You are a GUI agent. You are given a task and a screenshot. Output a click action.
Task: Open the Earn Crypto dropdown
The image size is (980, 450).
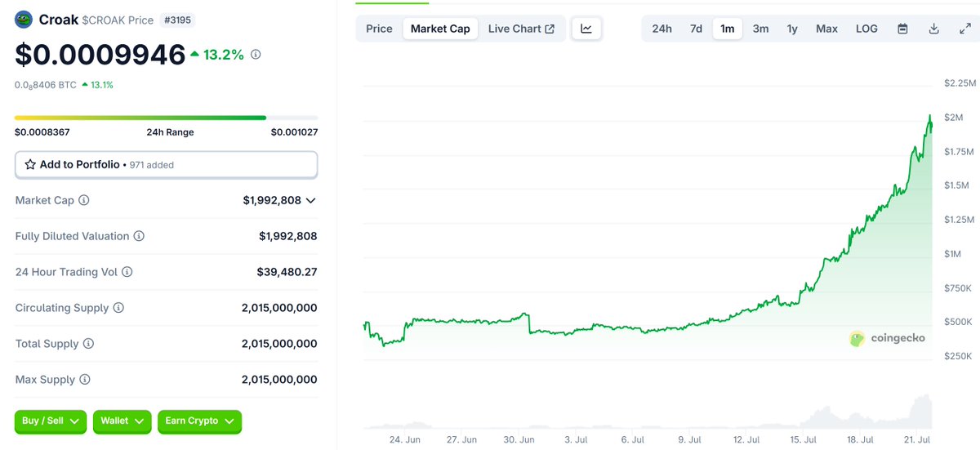tap(199, 421)
